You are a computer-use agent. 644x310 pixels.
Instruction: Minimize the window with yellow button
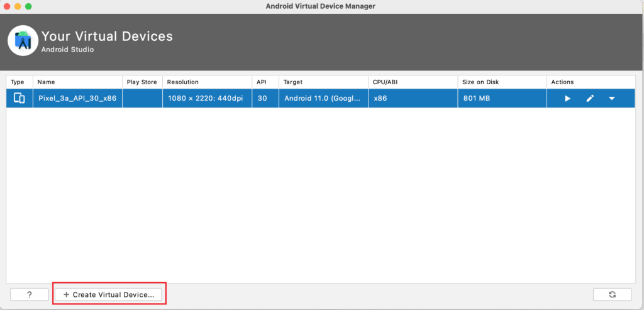coord(18,6)
